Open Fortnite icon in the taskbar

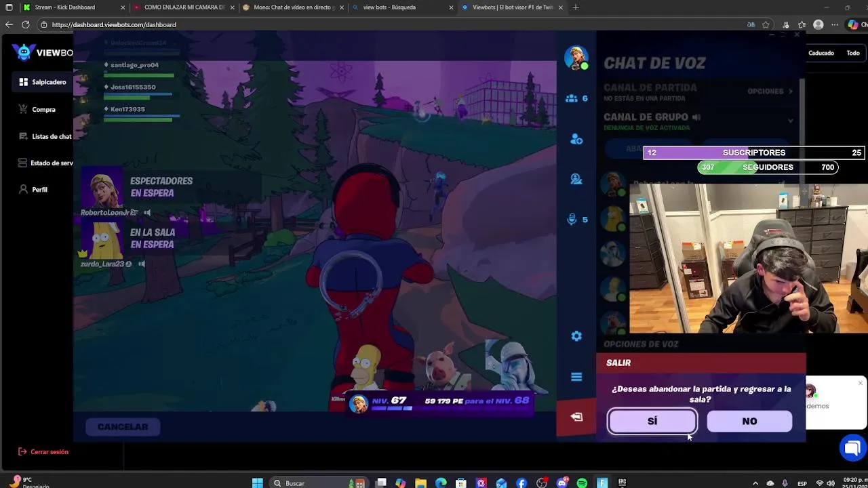pos(602,483)
